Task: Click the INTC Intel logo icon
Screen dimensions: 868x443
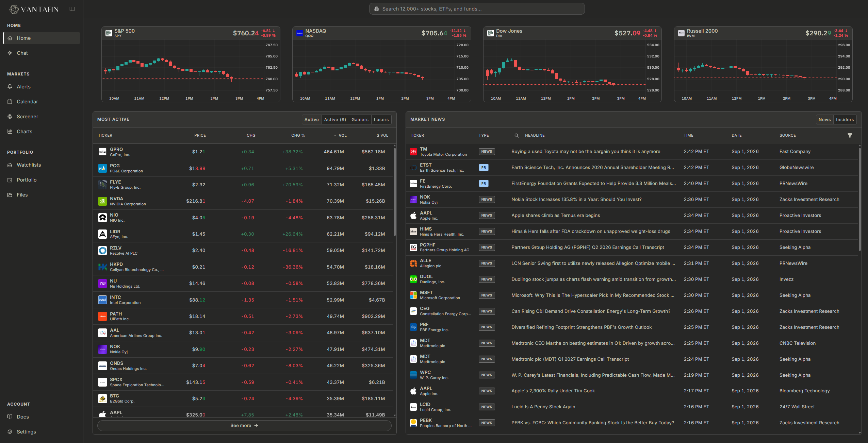Action: 102,300
